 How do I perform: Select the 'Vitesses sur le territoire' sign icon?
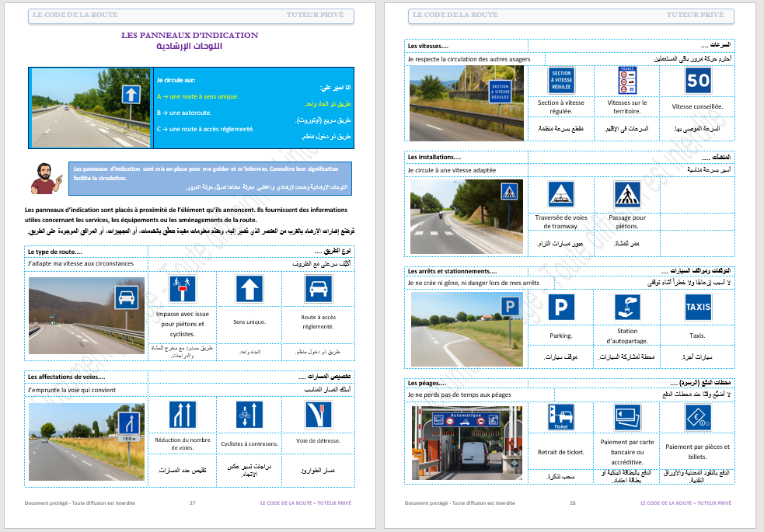pyautogui.click(x=627, y=80)
